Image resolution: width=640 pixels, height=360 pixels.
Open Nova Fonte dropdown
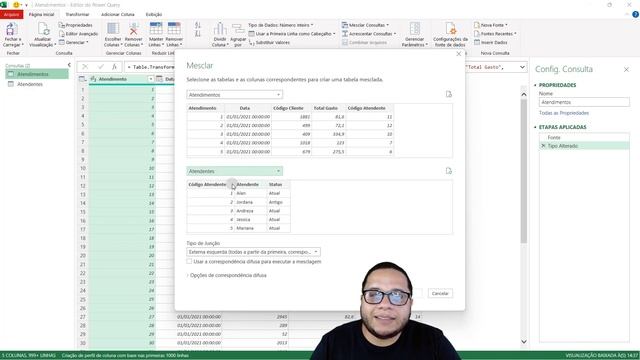point(491,25)
